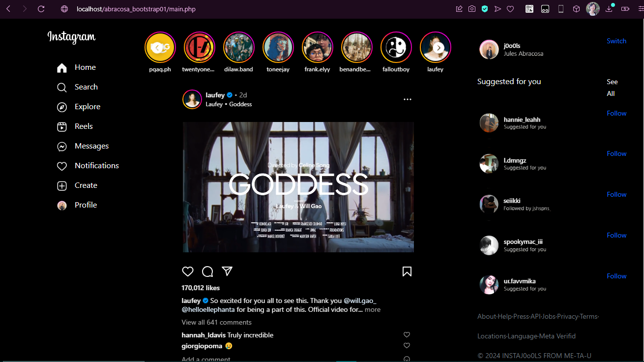The height and width of the screenshot is (362, 644).
Task: Like the hannah_ldavis comment
Action: [407, 335]
